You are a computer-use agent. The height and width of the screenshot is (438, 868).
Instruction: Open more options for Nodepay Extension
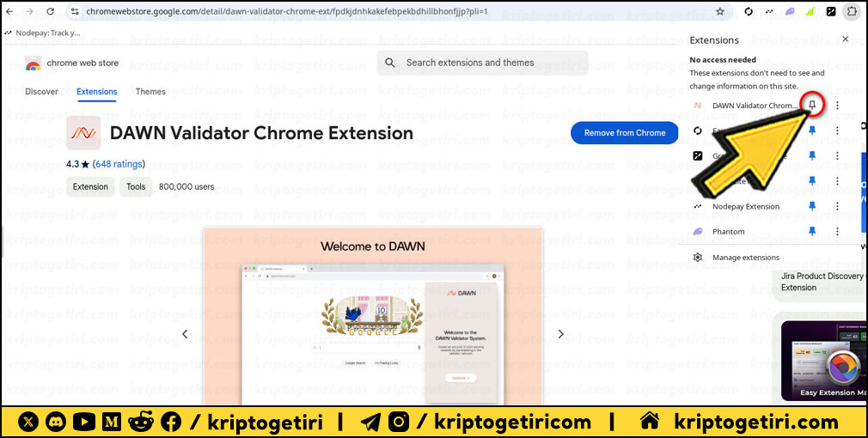point(838,206)
